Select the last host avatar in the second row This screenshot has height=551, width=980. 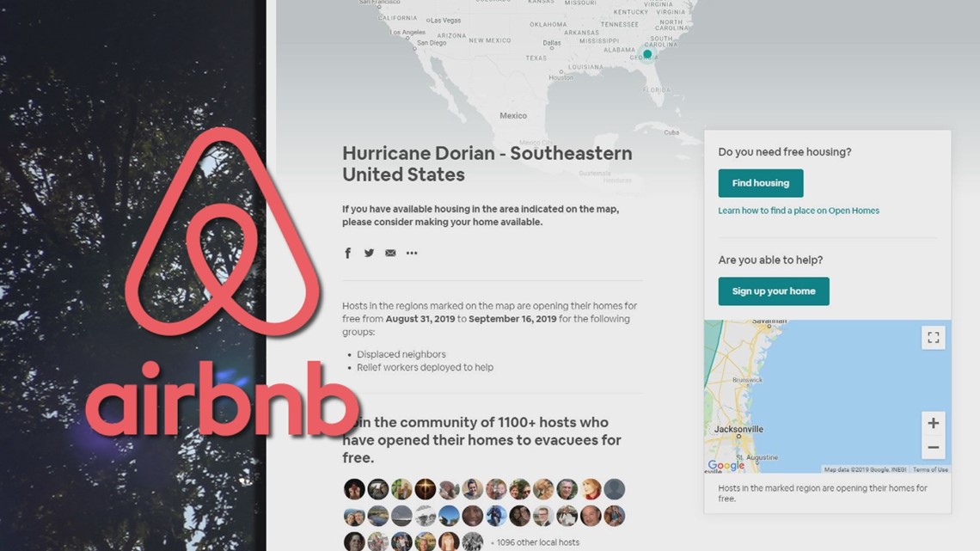pos(615,516)
